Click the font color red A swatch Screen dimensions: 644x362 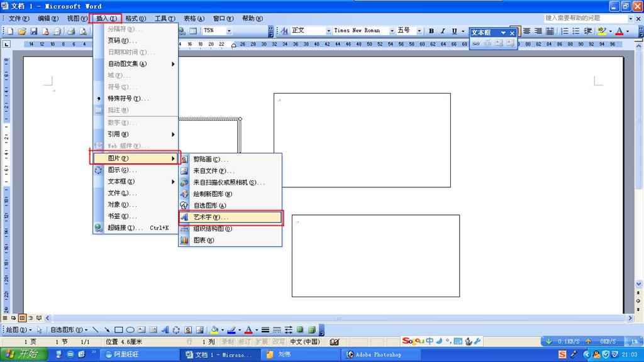619,31
